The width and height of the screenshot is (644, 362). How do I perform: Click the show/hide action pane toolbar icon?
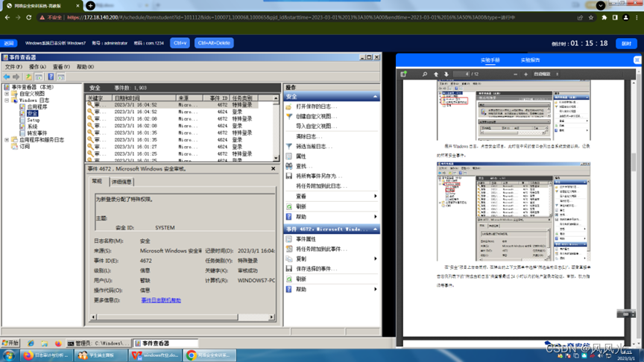[x=61, y=77]
